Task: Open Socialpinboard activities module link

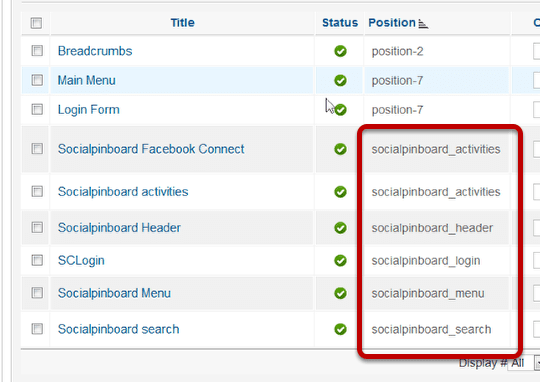Action: click(x=123, y=192)
